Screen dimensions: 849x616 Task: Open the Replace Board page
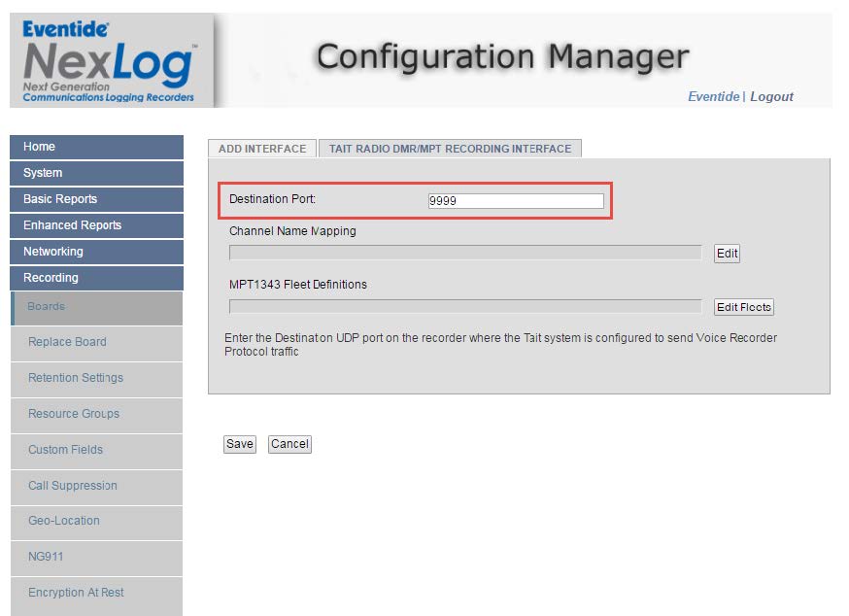pyautogui.click(x=96, y=342)
